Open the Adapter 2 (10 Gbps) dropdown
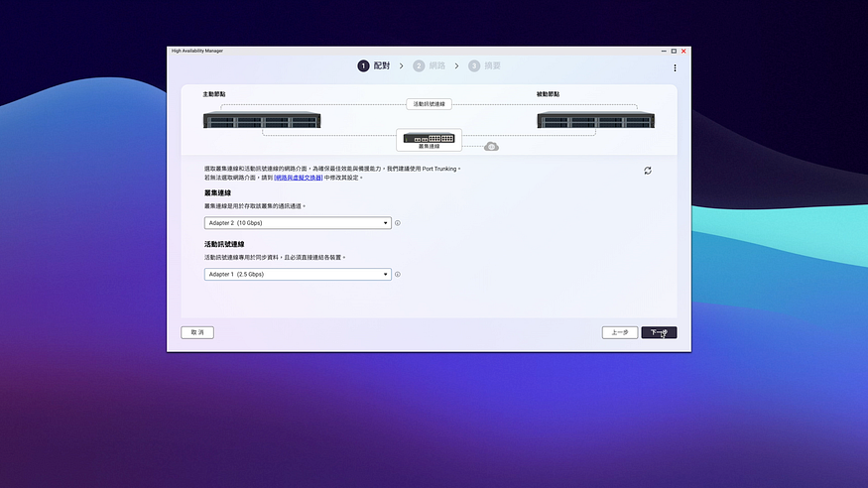 click(x=298, y=223)
